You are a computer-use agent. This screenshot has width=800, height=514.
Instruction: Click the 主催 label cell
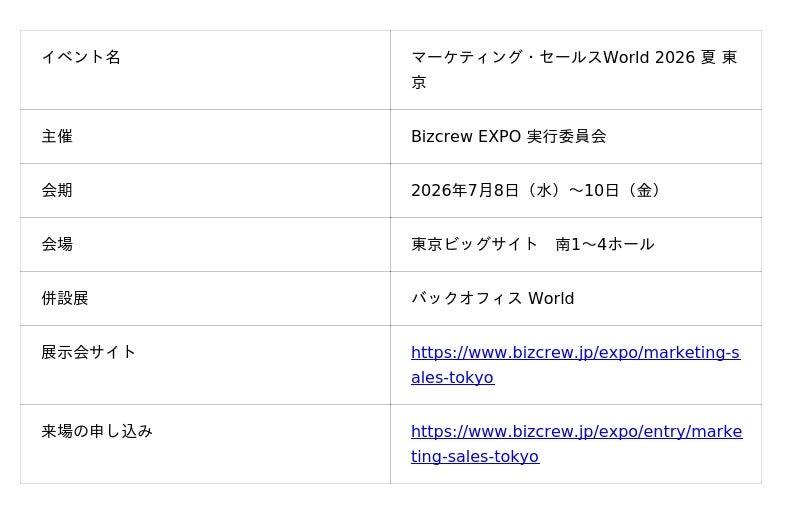tap(205, 136)
